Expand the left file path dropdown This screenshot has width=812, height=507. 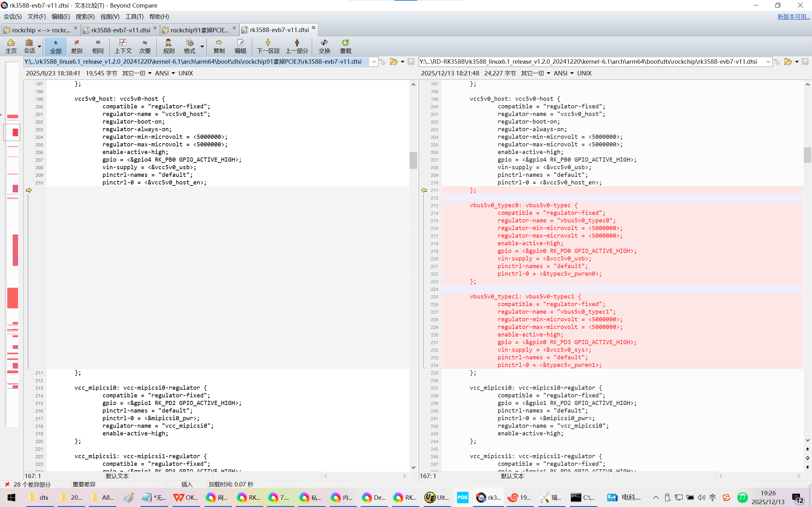point(374,62)
